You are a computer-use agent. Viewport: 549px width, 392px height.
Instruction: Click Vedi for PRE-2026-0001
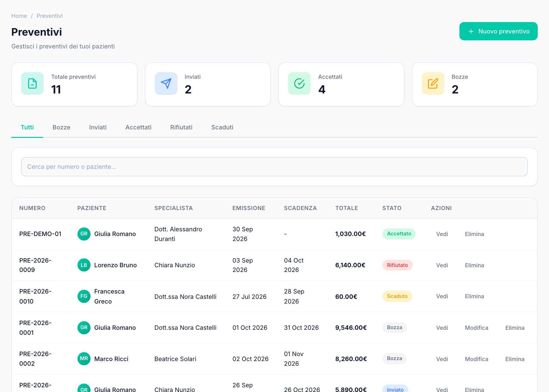click(x=442, y=328)
